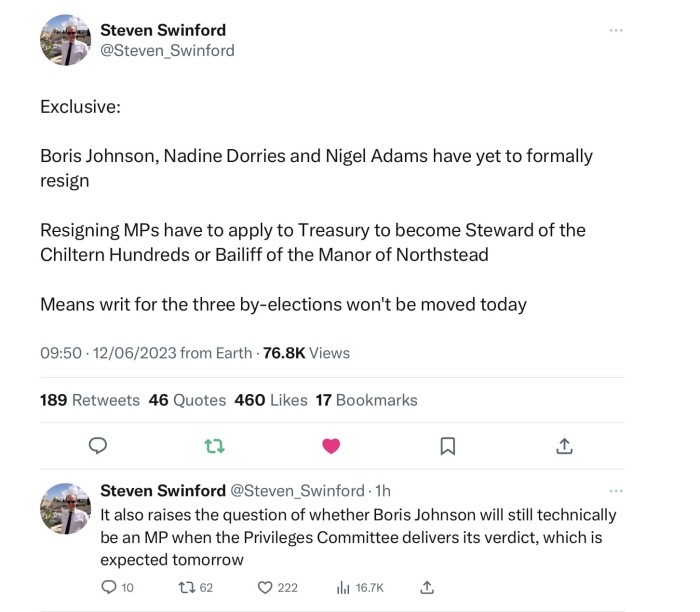The width and height of the screenshot is (700, 612).
Task: Open the 17 Bookmarks count
Action: 366,400
